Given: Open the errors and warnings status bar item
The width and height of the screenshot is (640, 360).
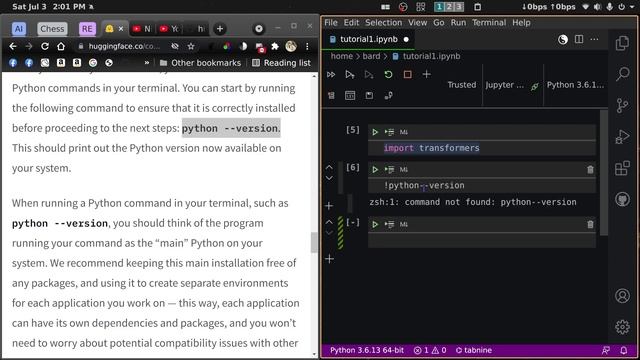Looking at the screenshot, I should click(430, 350).
